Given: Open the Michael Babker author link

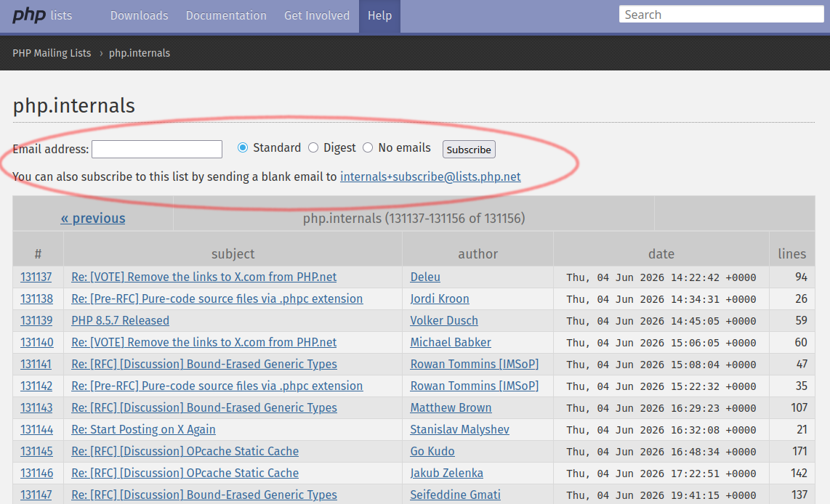Looking at the screenshot, I should coord(451,342).
